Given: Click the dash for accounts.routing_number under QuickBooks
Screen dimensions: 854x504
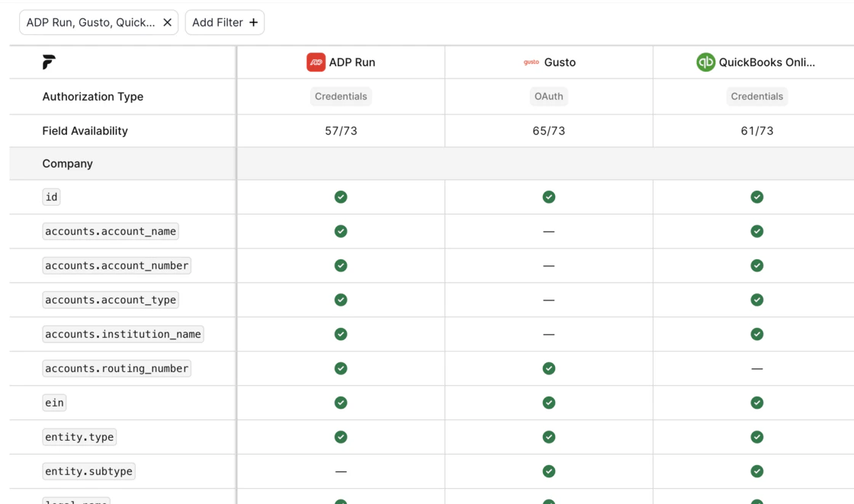Looking at the screenshot, I should click(757, 368).
